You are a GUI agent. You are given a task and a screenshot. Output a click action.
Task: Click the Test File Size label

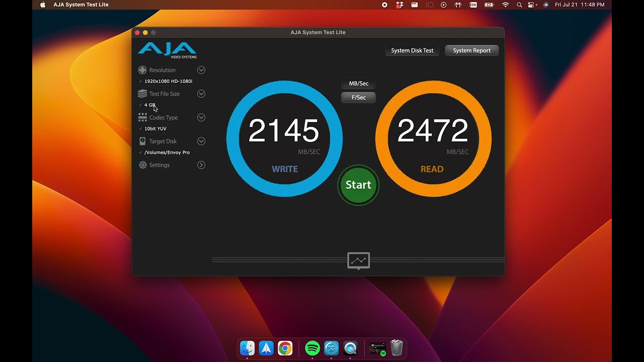coord(165,94)
